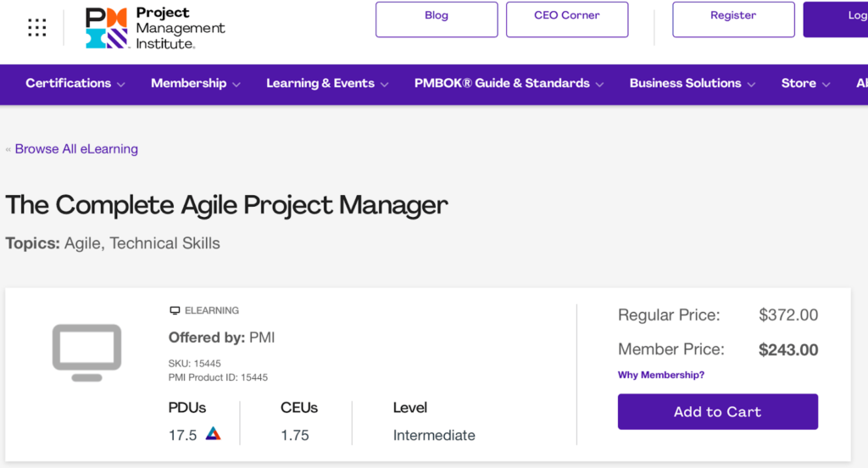Click the CEUs value 1.75

pyautogui.click(x=294, y=435)
